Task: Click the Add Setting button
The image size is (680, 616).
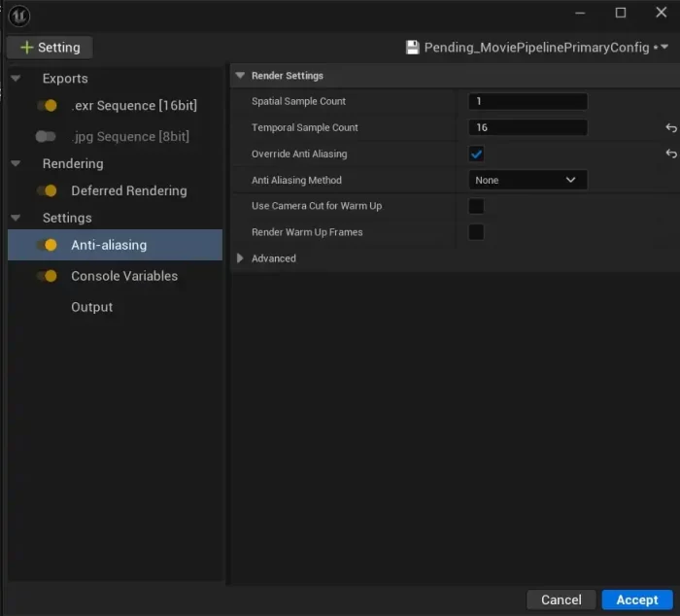Action: [50, 48]
